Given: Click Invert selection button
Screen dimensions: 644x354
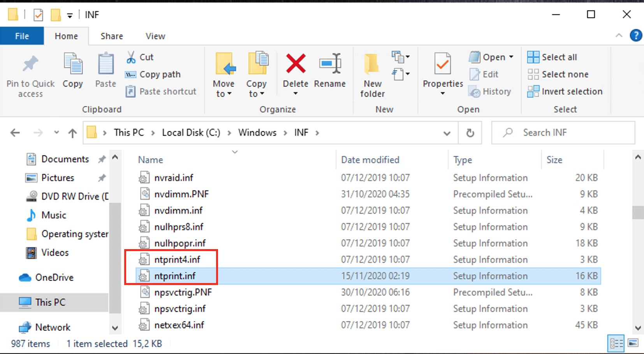Looking at the screenshot, I should coord(565,92).
